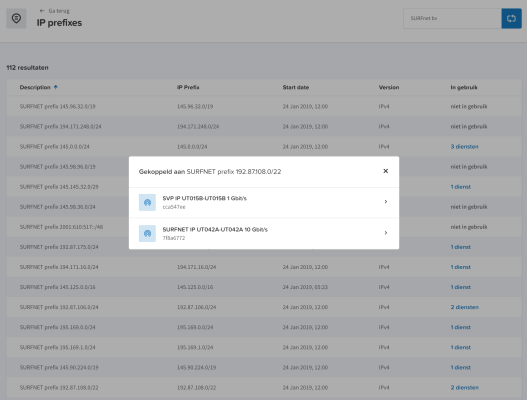The height and width of the screenshot is (400, 527).
Task: Click IP prefix cell 194.171.16.0/24
Action: (x=197, y=267)
